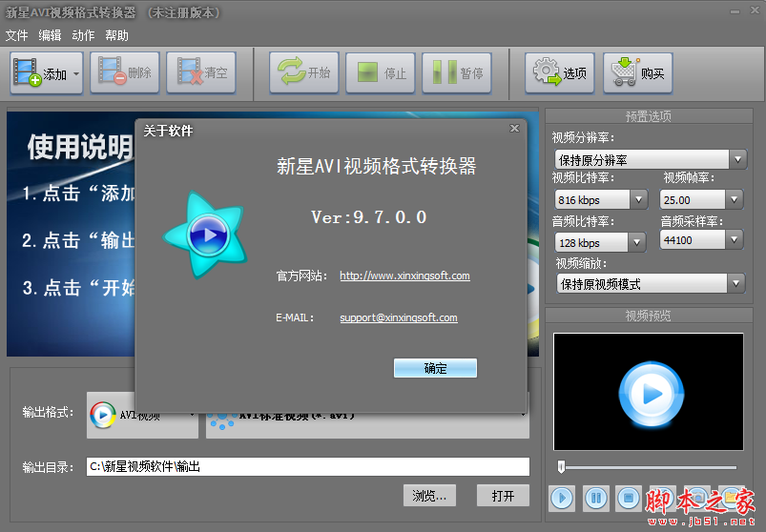Click the 预置选项 panel header
Viewport: 766px width, 532px height.
[x=649, y=116]
